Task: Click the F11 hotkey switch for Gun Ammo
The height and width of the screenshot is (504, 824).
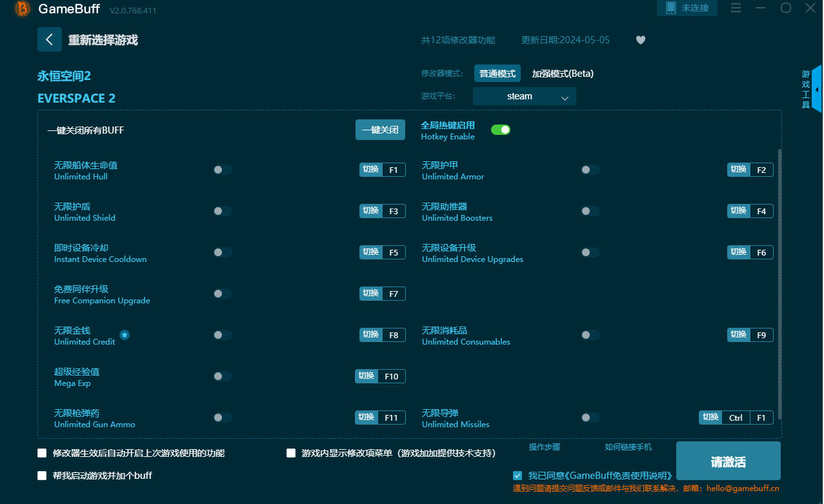Action: click(x=380, y=418)
